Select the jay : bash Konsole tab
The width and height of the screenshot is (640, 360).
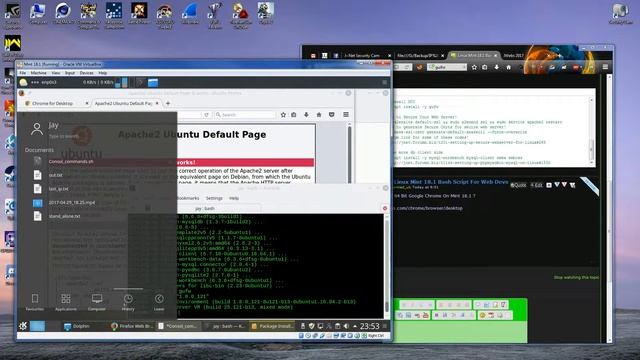pos(204,209)
